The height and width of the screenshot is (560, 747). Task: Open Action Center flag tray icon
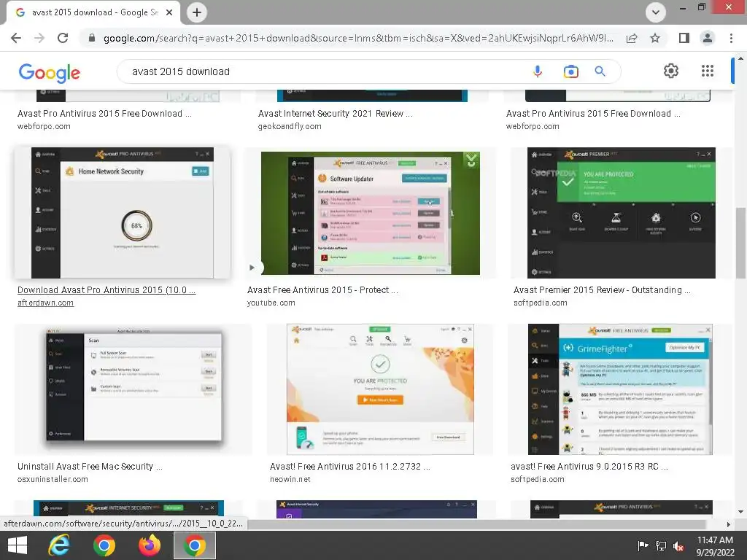[643, 545]
